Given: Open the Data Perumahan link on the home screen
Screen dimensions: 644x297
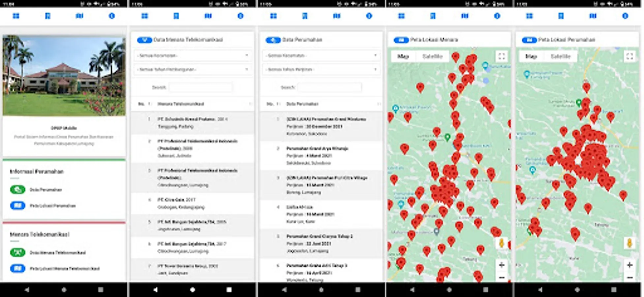Looking at the screenshot, I should coord(46,190).
